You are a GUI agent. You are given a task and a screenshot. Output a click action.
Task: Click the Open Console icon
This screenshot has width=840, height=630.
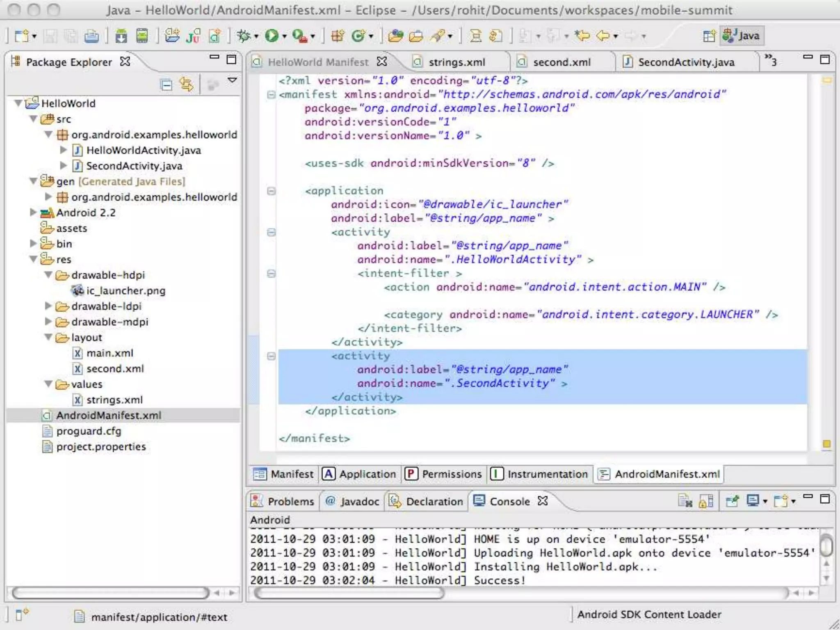coord(781,501)
